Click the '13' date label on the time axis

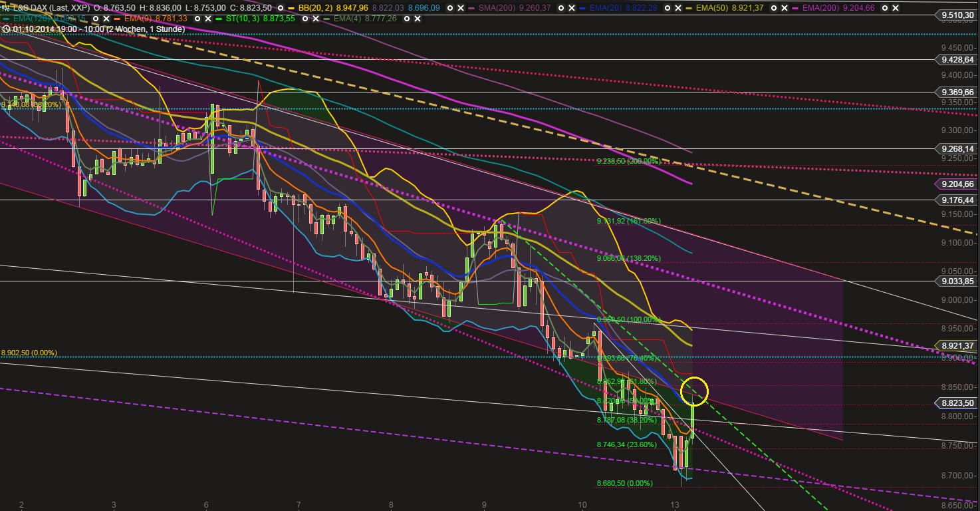pos(675,505)
